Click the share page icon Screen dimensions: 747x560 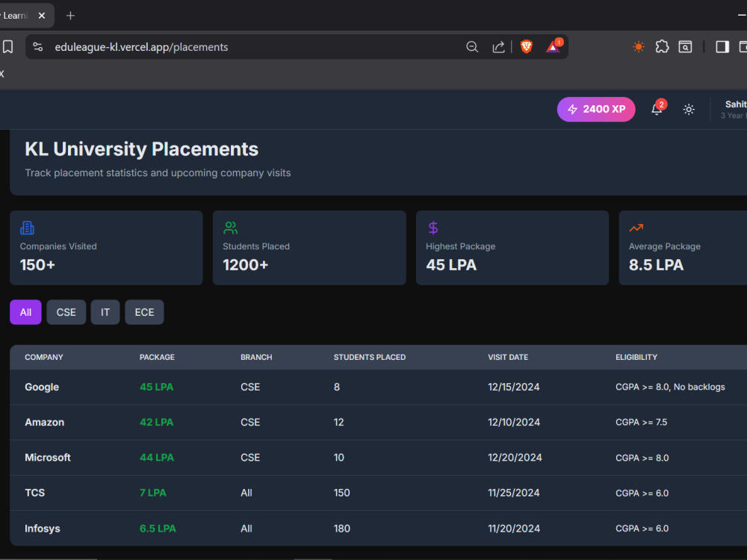(498, 46)
